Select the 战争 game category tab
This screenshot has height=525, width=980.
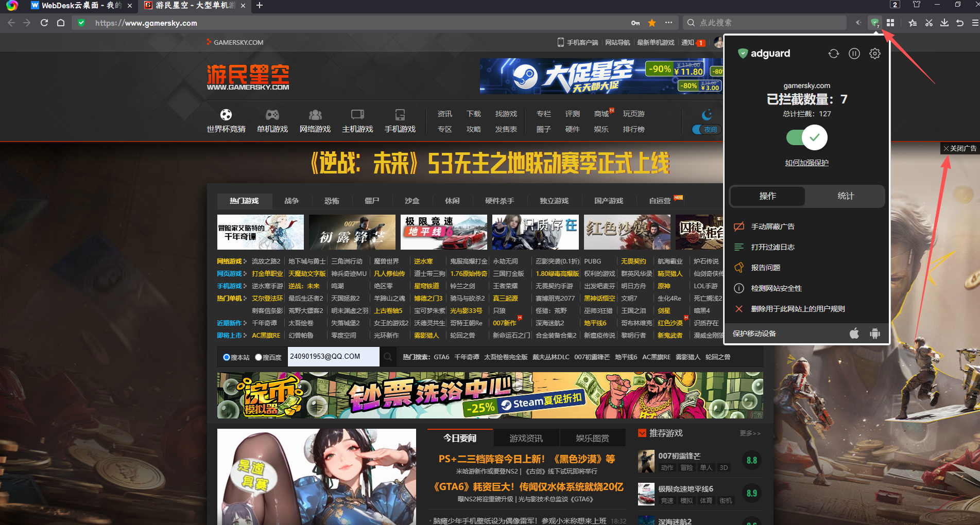[291, 201]
